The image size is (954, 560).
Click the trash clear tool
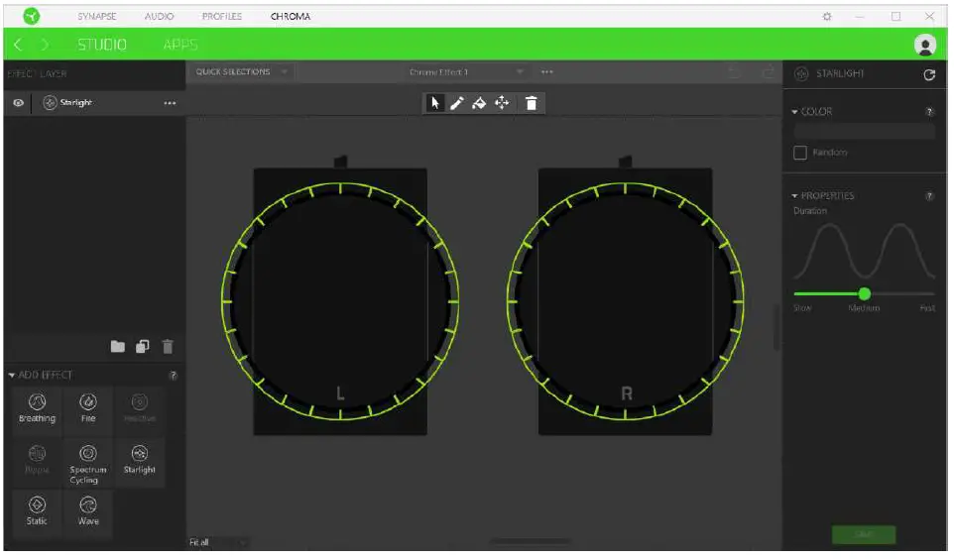532,103
